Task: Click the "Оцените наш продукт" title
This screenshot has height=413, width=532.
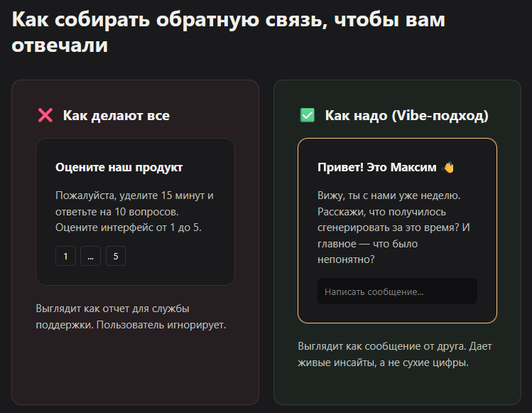Action: 119,168
